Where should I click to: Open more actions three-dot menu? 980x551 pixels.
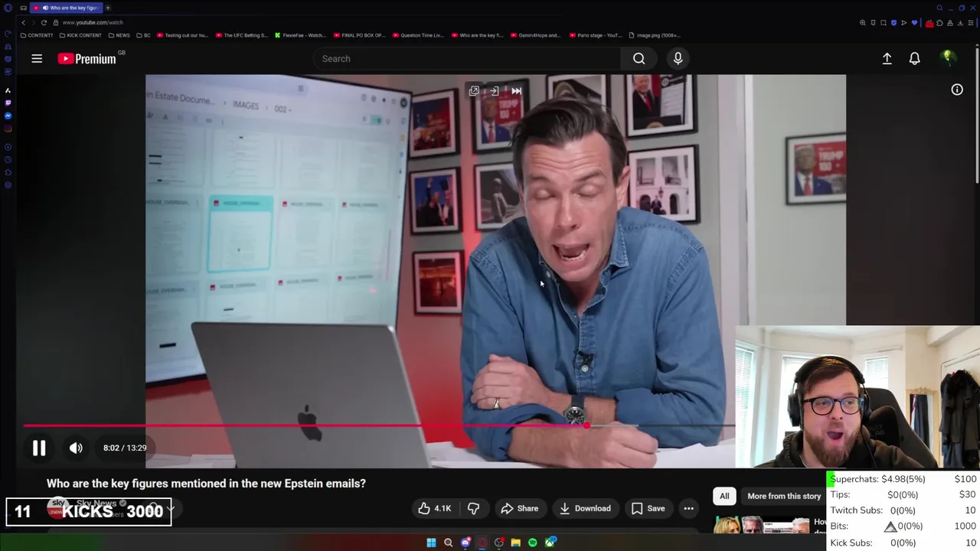tap(688, 508)
